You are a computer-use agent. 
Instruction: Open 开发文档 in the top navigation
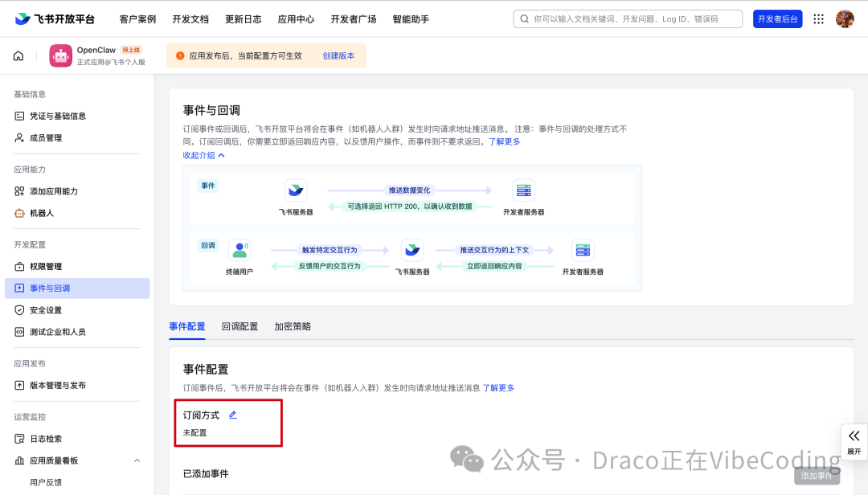point(190,18)
